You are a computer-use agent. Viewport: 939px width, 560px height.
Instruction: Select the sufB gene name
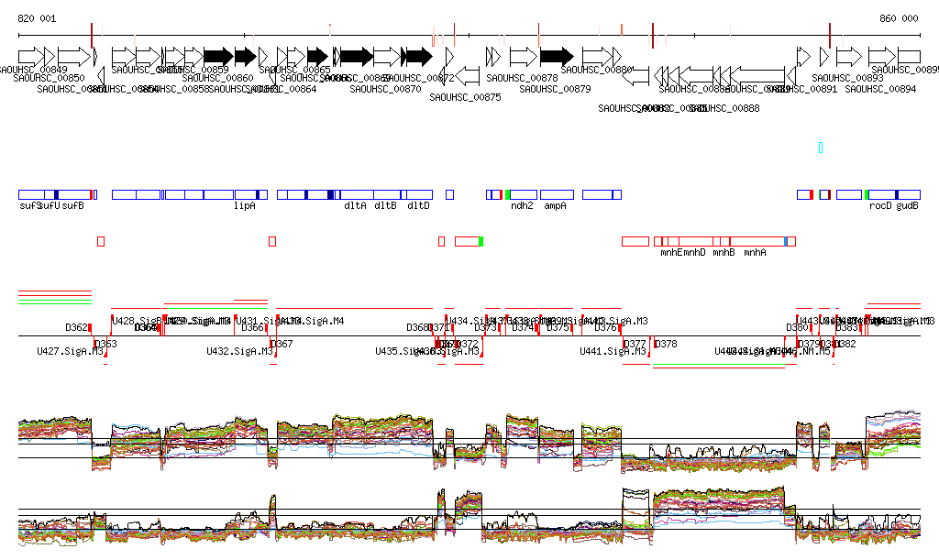[x=73, y=206]
